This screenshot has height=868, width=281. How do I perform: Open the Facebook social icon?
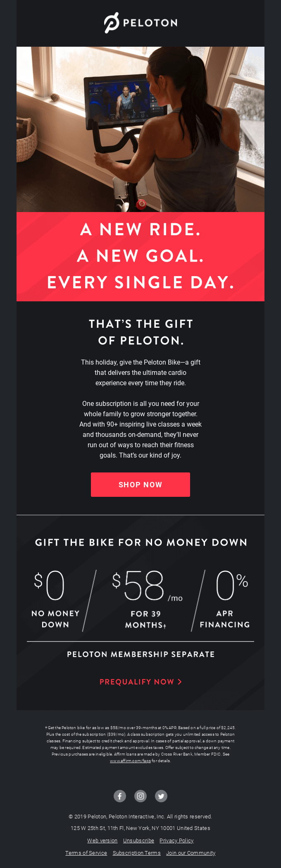point(120,796)
